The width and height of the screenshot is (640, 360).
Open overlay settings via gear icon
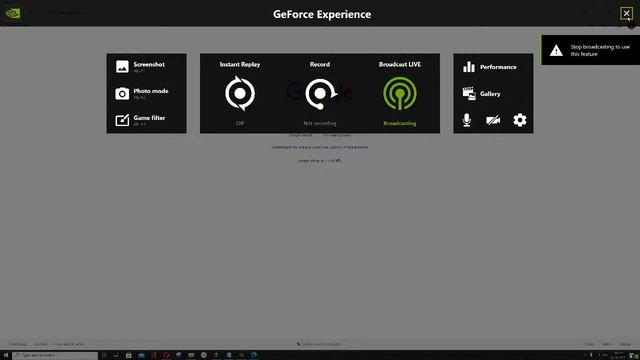[x=520, y=120]
